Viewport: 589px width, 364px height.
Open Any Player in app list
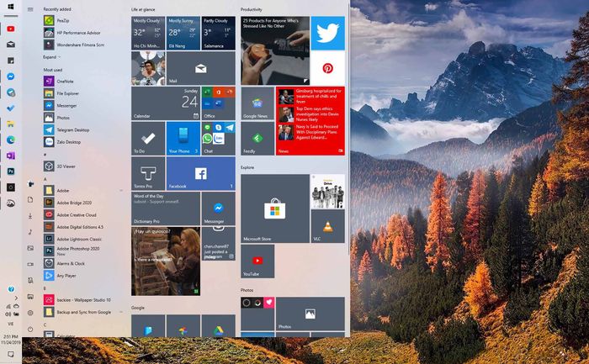pos(83,276)
